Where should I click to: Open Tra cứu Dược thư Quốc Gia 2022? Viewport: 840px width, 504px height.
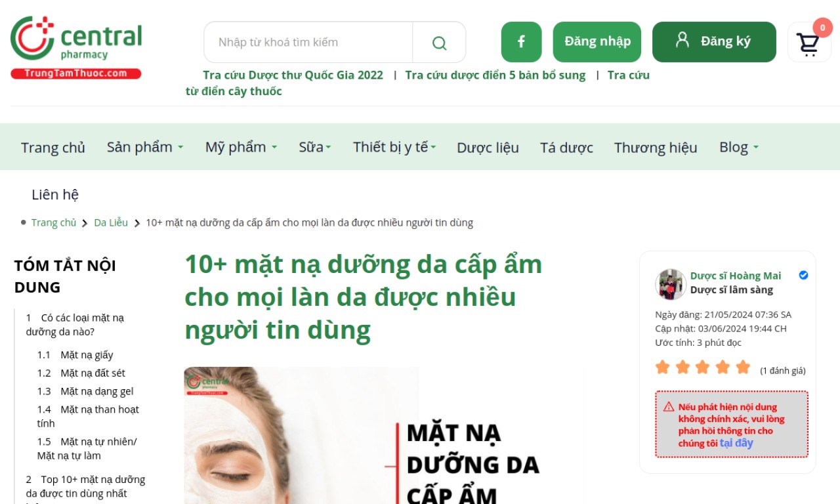293,75
